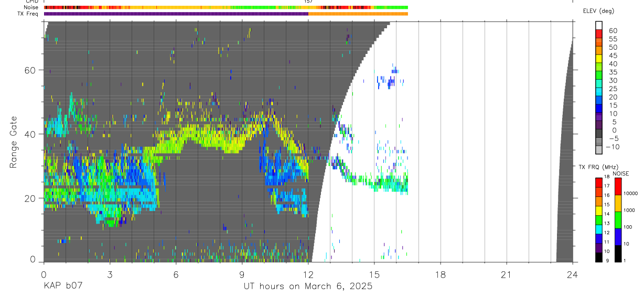Click the 'ELEV (deg)' legend title
This screenshot has width=644, height=297.
tap(598, 11)
